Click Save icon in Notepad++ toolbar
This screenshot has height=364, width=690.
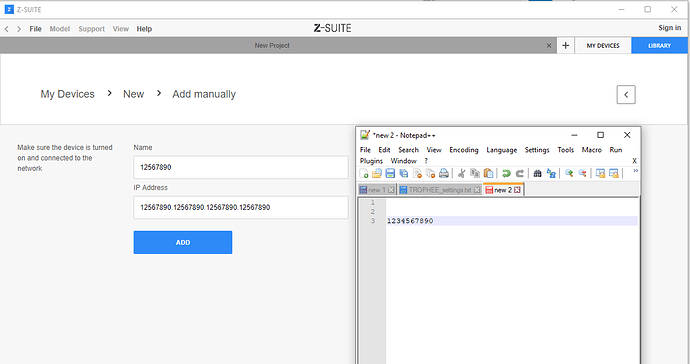[x=390, y=173]
